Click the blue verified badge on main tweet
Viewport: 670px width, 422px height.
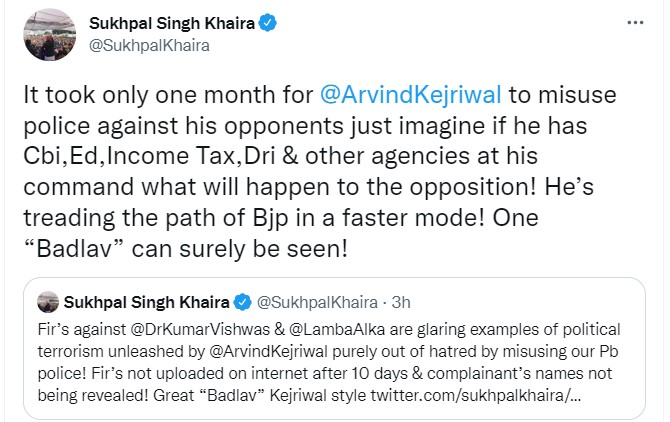point(268,23)
